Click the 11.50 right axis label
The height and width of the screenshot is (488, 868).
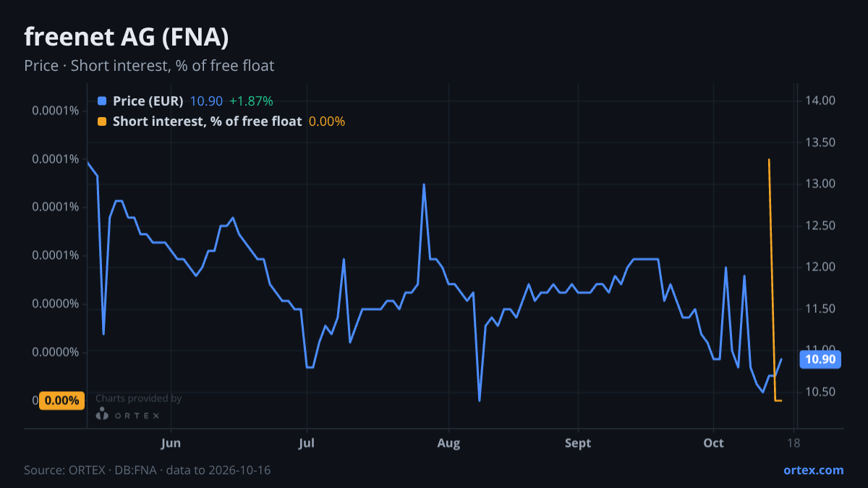821,309
